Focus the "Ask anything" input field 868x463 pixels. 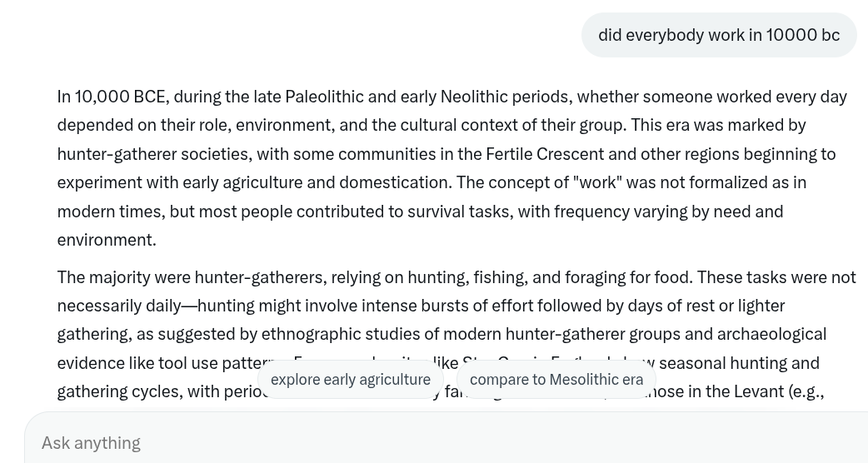coord(443,442)
